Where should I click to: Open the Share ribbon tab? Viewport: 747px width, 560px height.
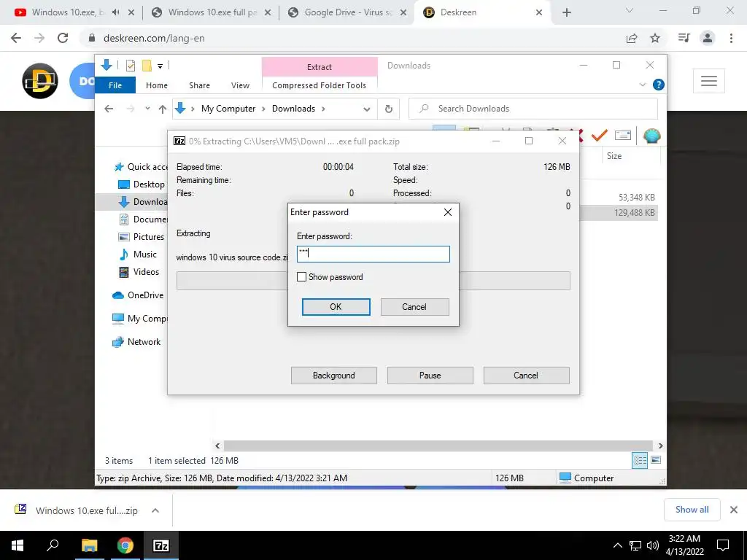click(x=199, y=85)
